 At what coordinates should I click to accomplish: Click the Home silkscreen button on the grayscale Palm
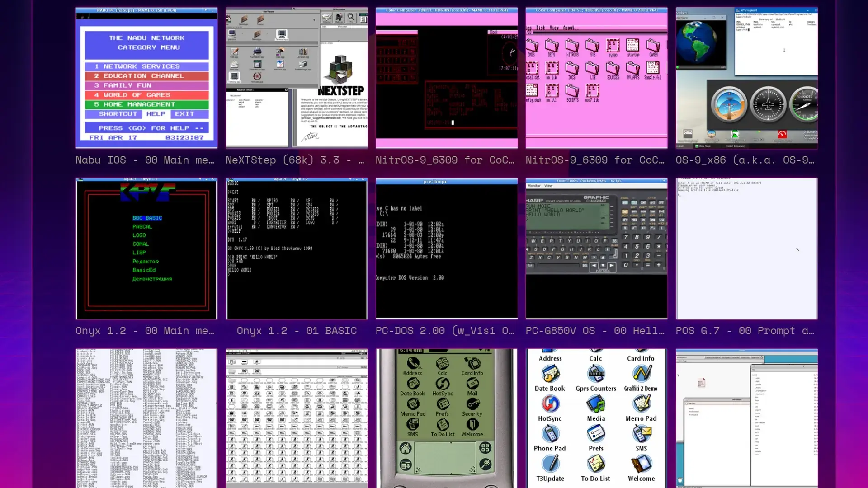click(406, 448)
